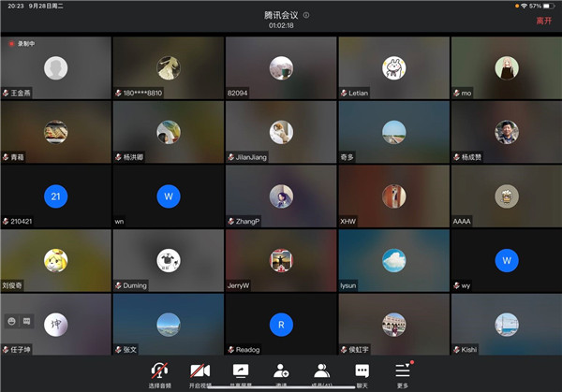
Task: Turn on video with the 开启视频 button
Action: (x=200, y=373)
